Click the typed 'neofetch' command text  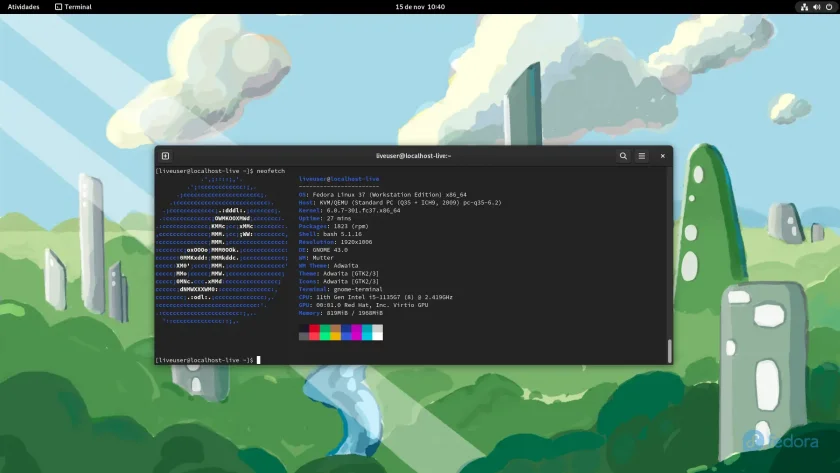271,171
